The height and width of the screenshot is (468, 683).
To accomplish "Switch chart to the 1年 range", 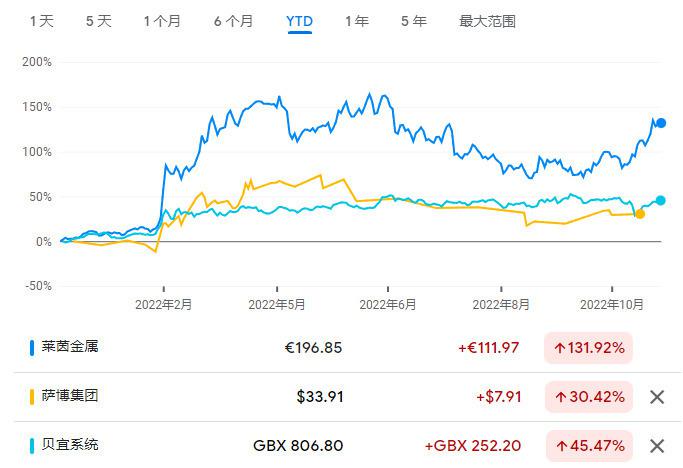I will click(x=356, y=21).
